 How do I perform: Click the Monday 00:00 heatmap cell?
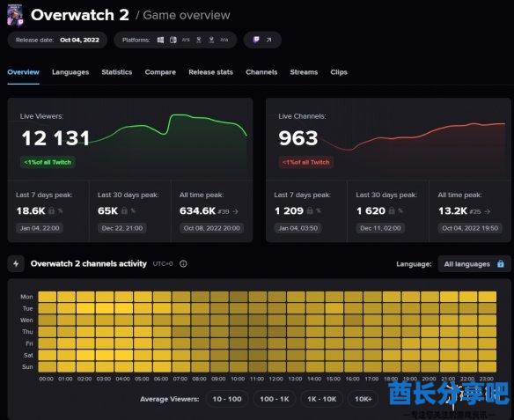point(48,297)
